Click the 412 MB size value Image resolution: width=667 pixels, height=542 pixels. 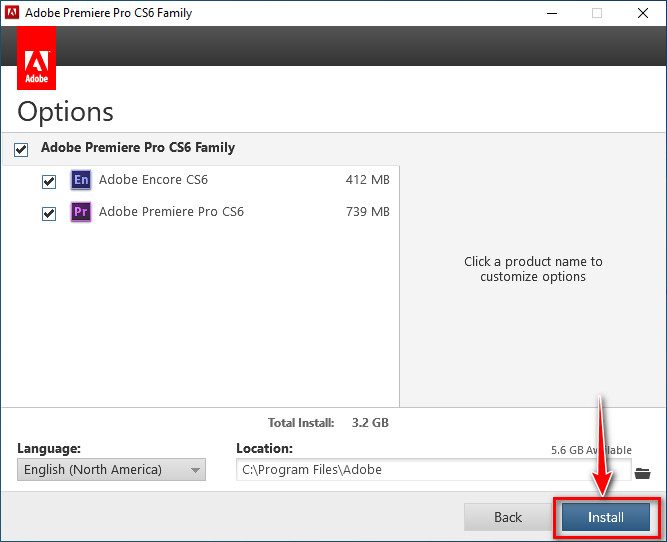tap(368, 180)
